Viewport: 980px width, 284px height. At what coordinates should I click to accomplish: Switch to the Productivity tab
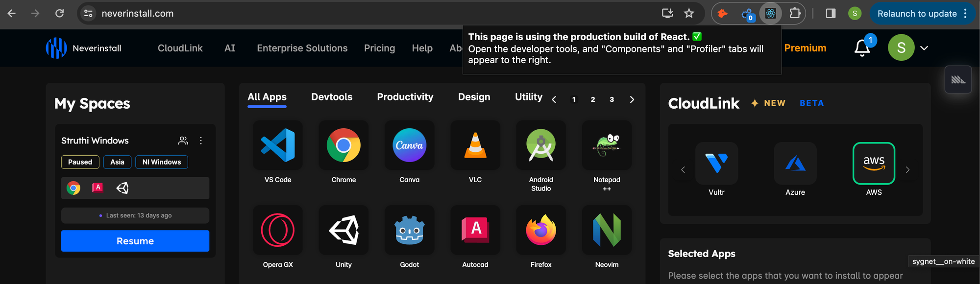tap(405, 97)
